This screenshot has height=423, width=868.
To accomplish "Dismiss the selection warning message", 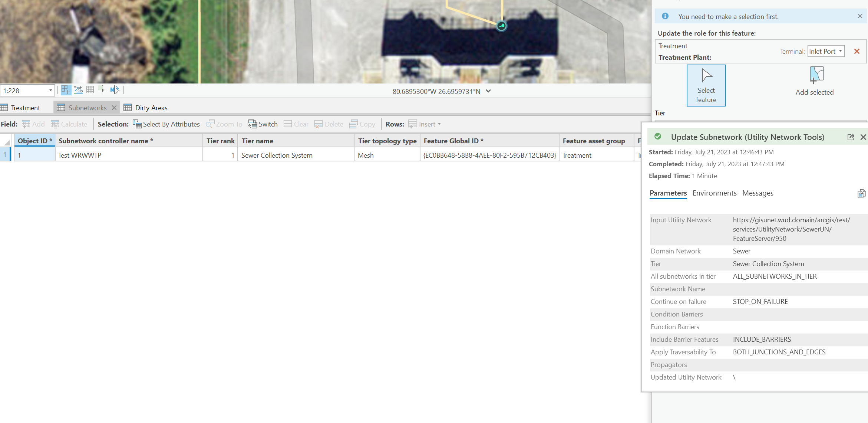I will pos(859,16).
